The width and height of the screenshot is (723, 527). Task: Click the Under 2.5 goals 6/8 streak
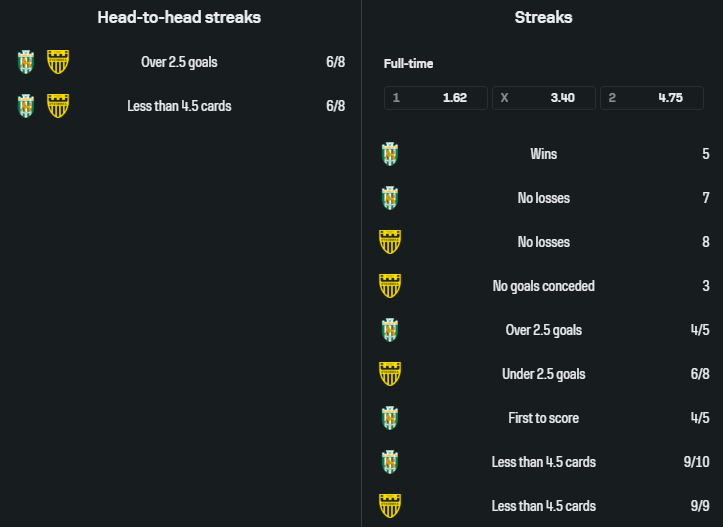point(544,374)
